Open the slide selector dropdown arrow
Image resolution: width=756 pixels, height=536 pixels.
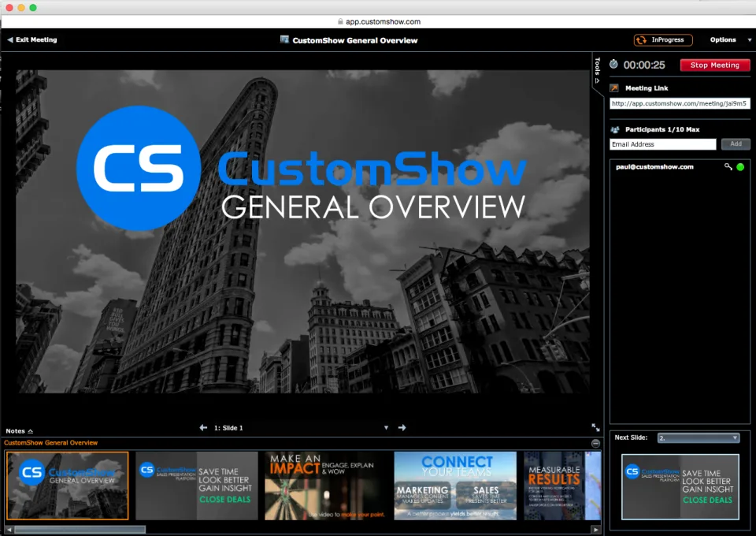click(386, 427)
